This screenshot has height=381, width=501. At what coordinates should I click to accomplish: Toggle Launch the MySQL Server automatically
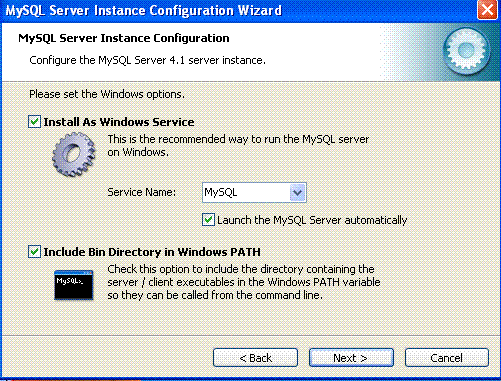click(x=208, y=220)
